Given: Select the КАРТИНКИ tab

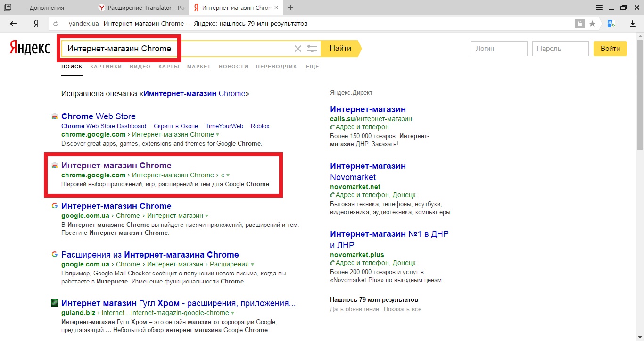Looking at the screenshot, I should (x=106, y=67).
